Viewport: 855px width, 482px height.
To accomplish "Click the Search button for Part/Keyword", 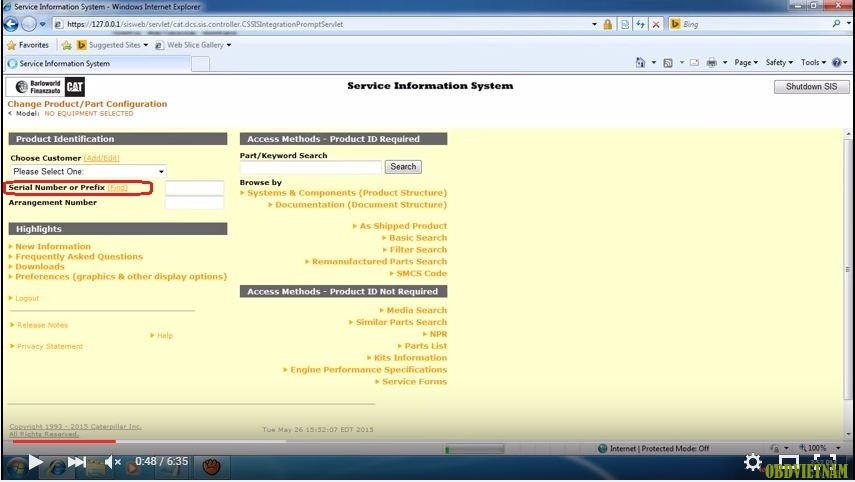I will [x=403, y=167].
